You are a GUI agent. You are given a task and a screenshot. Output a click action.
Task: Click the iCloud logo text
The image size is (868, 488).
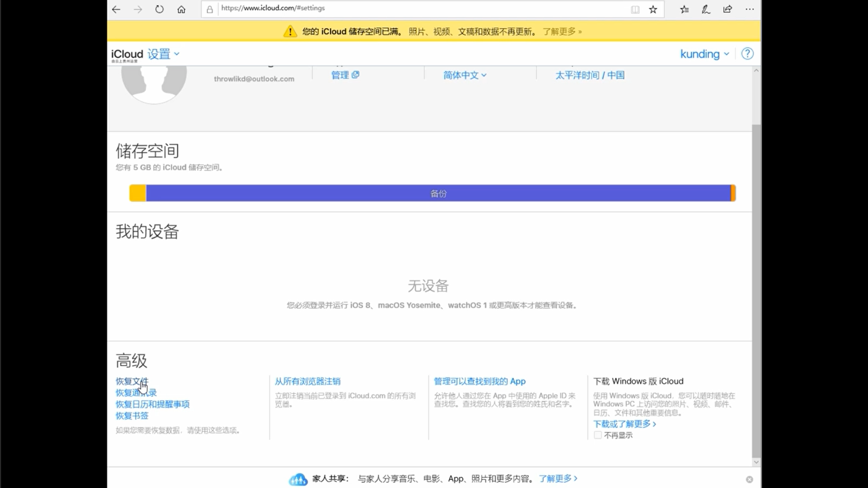[x=127, y=54]
